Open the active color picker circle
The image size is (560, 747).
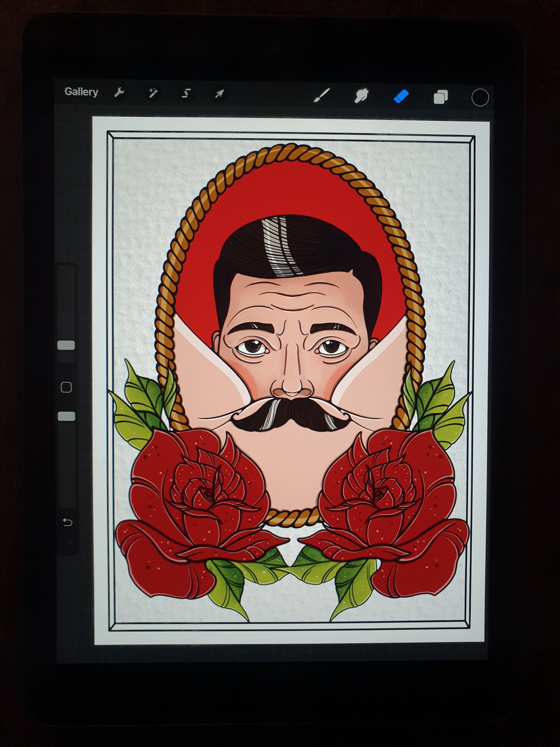click(480, 98)
